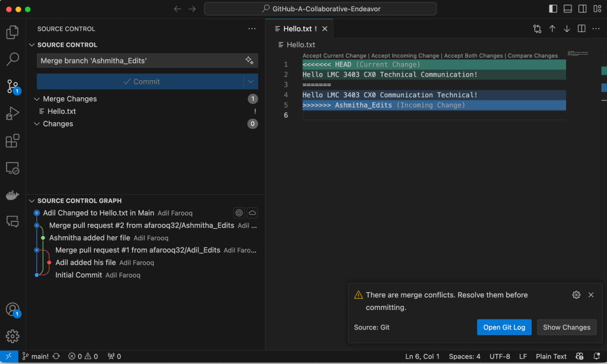The image size is (607, 364).
Task: Click the Commit button
Action: point(141,82)
